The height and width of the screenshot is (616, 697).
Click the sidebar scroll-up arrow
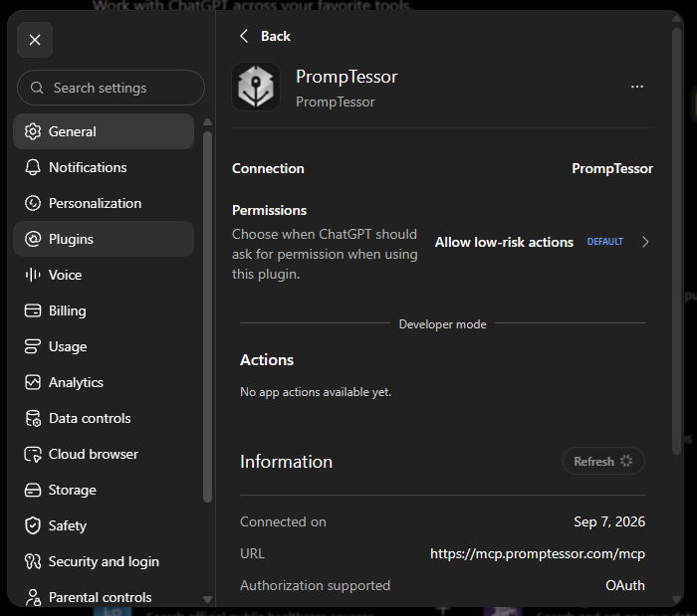207,121
